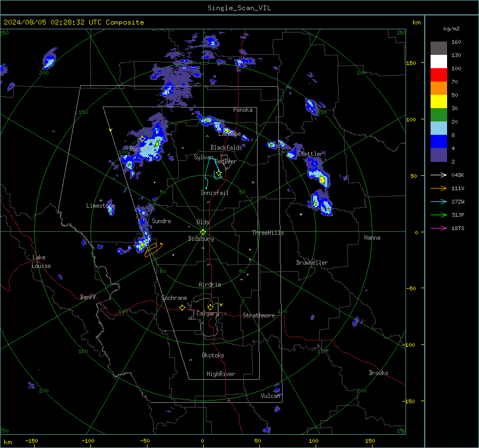Click the yellow diamond marker beside Cochrane
Viewport: 479px width, 448px height.
click(182, 307)
